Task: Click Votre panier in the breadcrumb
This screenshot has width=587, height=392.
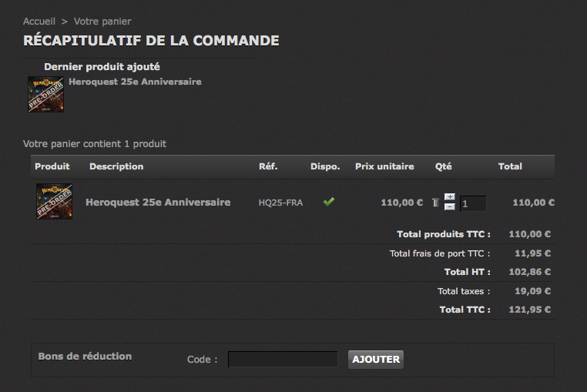Action: coord(102,21)
